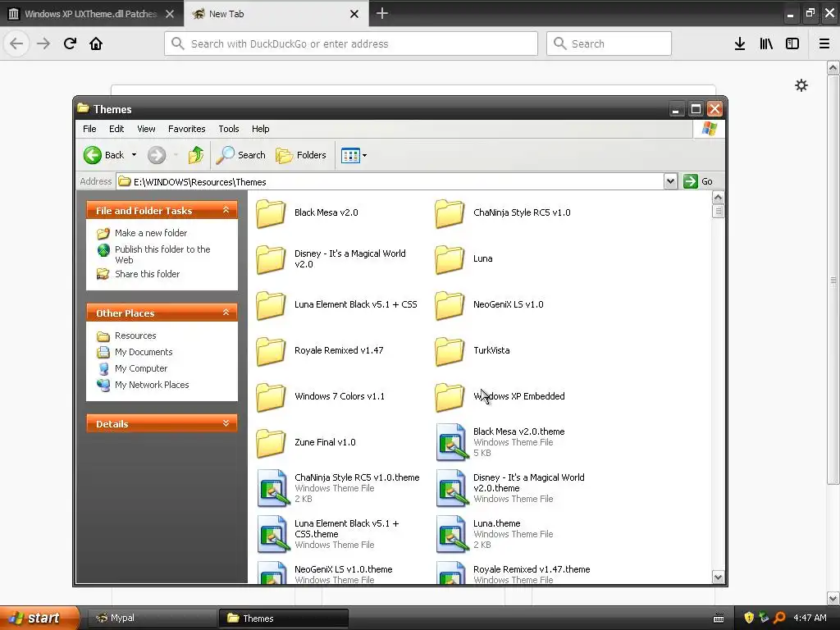Select the ChaNinja Style RC5 v1.0 folder
Image resolution: width=840 pixels, height=630 pixels.
pyautogui.click(x=503, y=213)
